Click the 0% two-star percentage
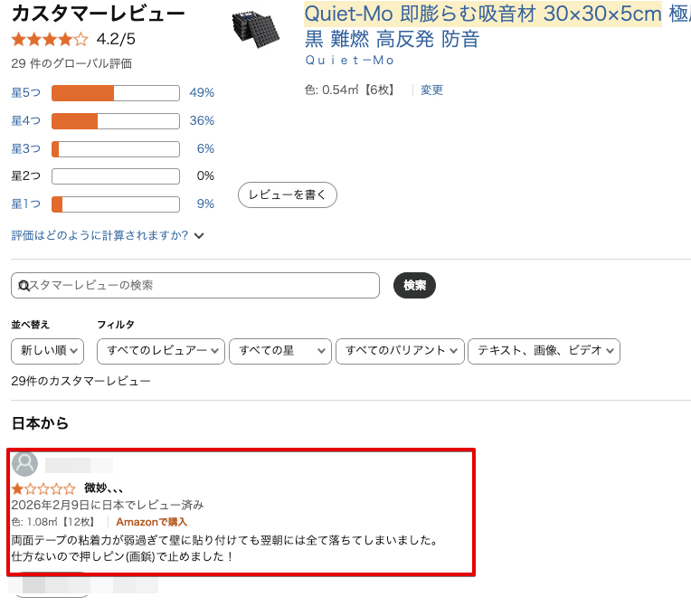 pyautogui.click(x=205, y=176)
